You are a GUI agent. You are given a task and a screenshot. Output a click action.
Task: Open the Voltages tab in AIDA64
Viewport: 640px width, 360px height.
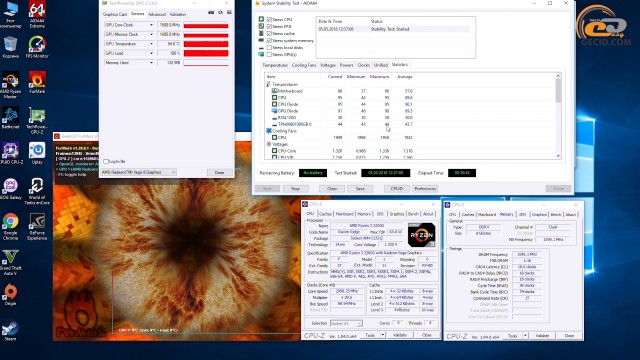pyautogui.click(x=327, y=65)
